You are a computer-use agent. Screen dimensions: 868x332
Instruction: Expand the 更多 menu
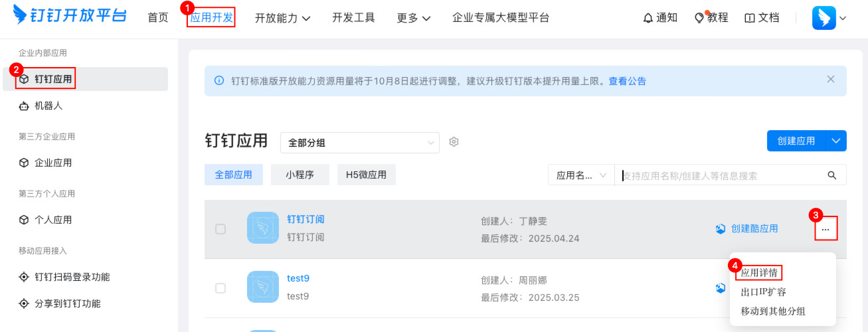tap(414, 18)
